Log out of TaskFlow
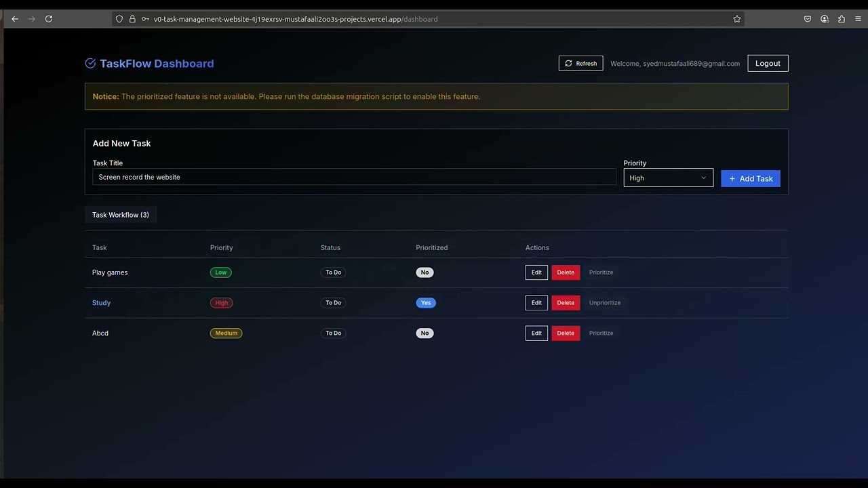Image resolution: width=868 pixels, height=488 pixels. click(768, 63)
